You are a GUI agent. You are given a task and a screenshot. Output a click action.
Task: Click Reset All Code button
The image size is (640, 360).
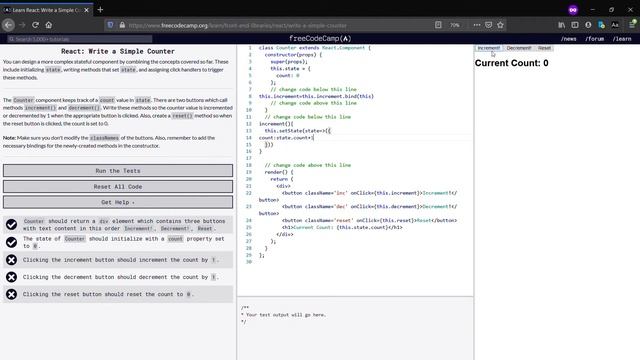[x=118, y=187]
